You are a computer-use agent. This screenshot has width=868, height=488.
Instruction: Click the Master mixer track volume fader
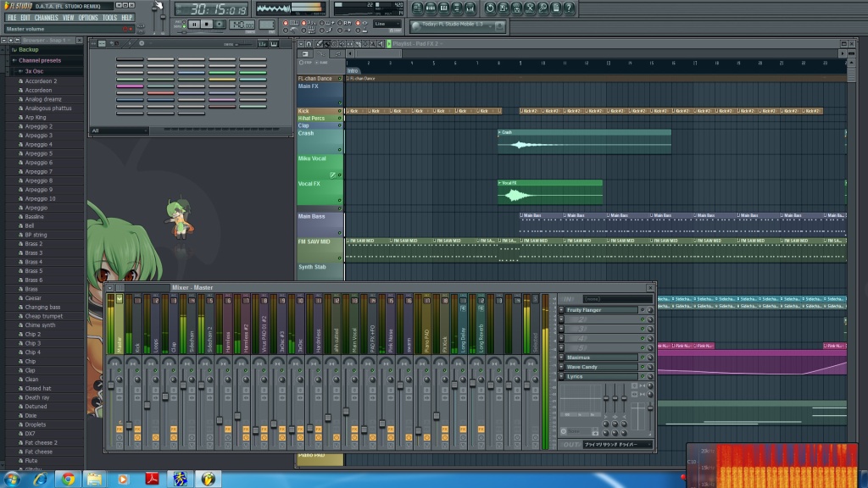pyautogui.click(x=111, y=385)
